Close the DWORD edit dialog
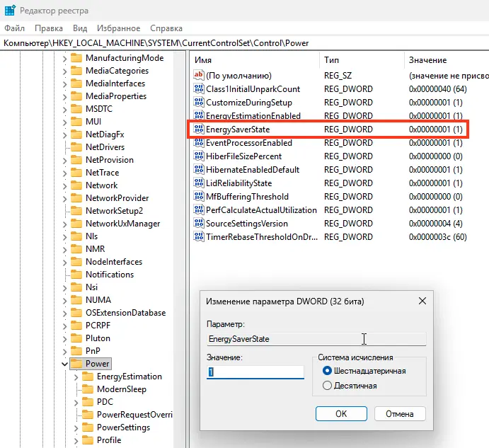The width and height of the screenshot is (489, 448). point(422,301)
